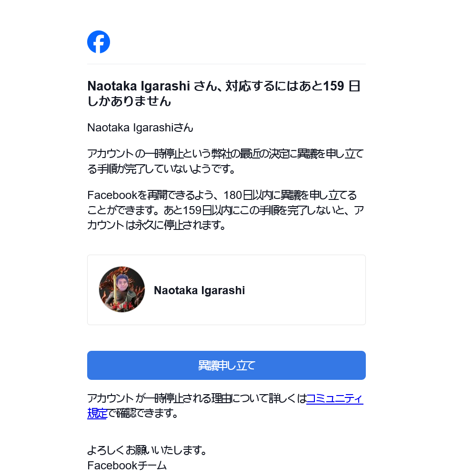Open the コミュニティ規定 link

point(334,398)
